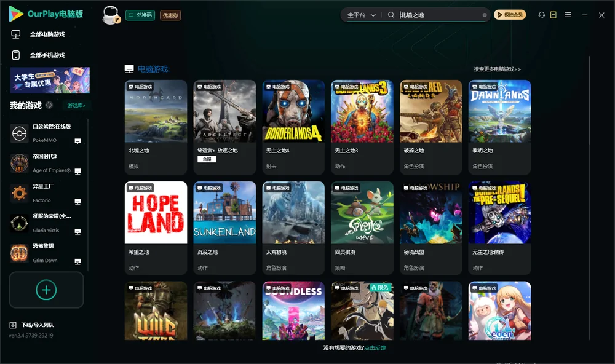Open the 无主之地:前传 Pre-Sequel card
The image size is (615, 364).
[x=499, y=228]
